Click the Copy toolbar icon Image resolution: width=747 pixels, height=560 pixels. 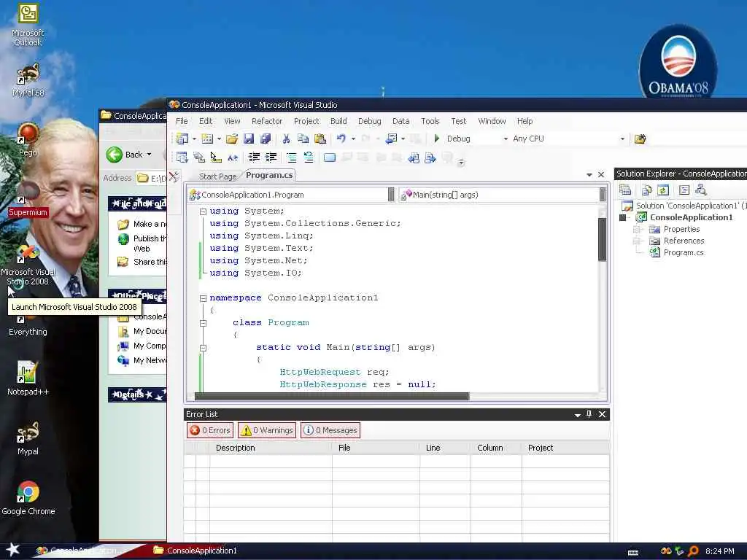303,139
